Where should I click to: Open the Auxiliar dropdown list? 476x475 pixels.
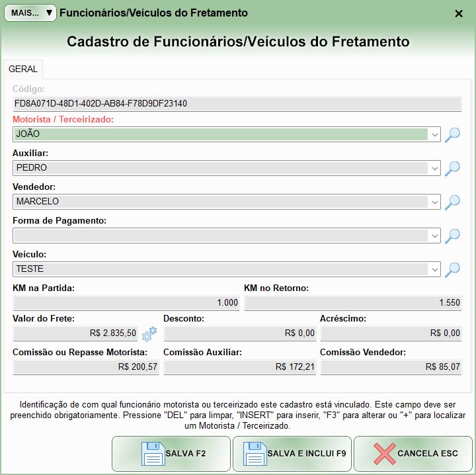click(435, 168)
